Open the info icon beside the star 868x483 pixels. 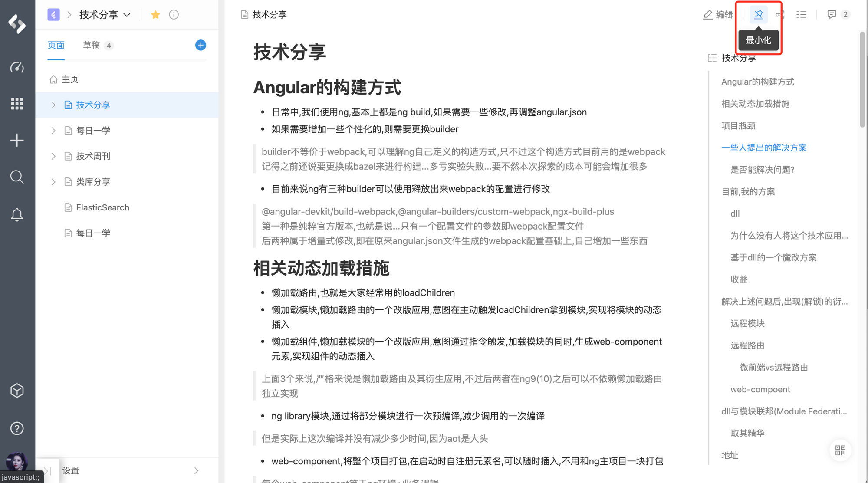point(174,15)
